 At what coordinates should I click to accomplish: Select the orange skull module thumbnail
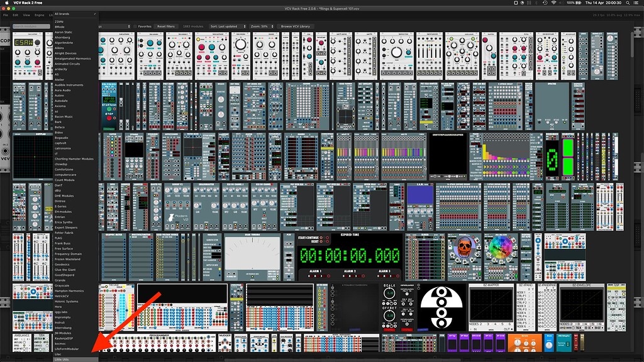[x=464, y=248]
